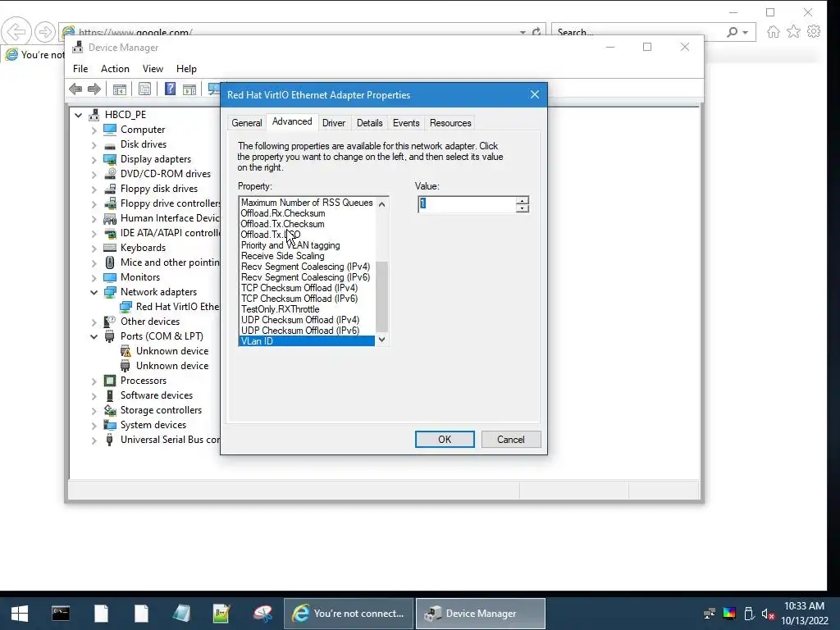Viewport: 840px width, 630px height.
Task: Click the Forward arrow in Device Manager toolbar
Action: (x=94, y=89)
